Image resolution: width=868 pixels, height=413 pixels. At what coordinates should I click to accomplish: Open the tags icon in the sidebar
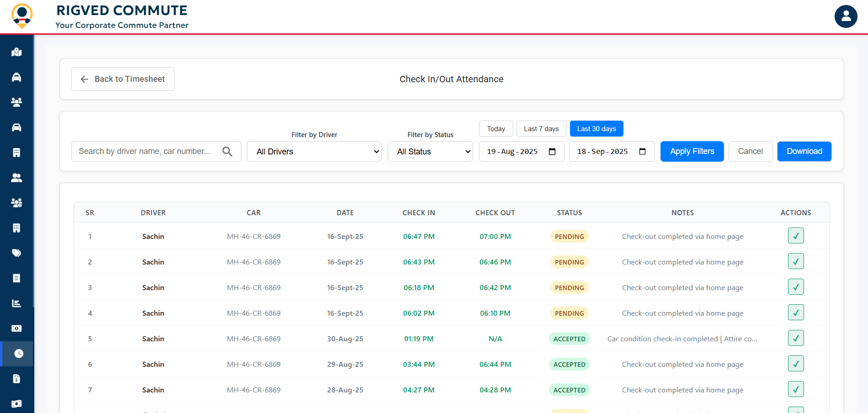point(16,253)
